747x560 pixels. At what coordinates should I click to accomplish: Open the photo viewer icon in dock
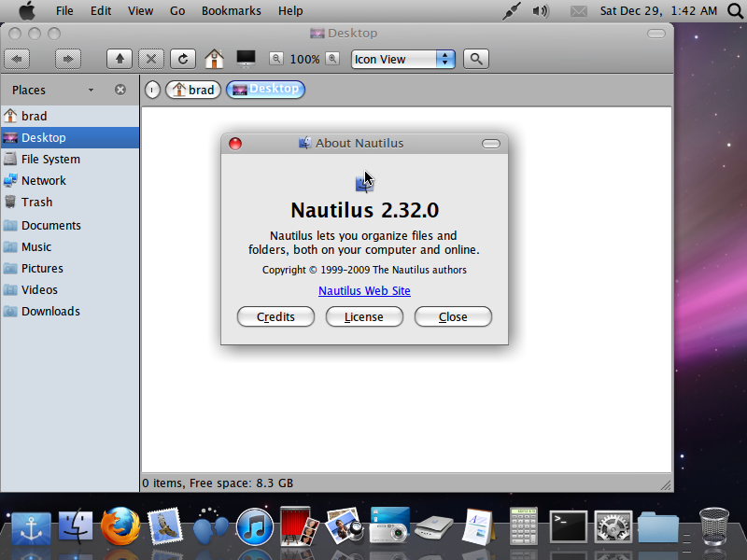coord(344,525)
